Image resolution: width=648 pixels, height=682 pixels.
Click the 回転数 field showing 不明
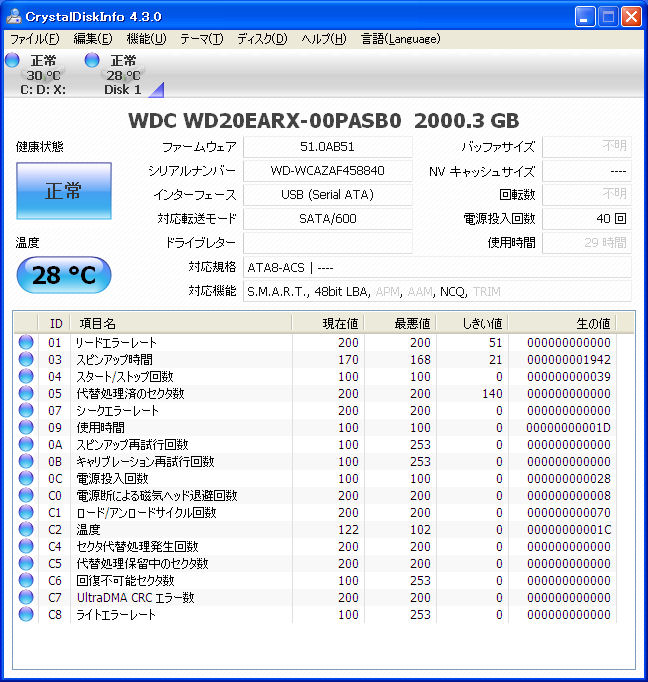tap(587, 195)
